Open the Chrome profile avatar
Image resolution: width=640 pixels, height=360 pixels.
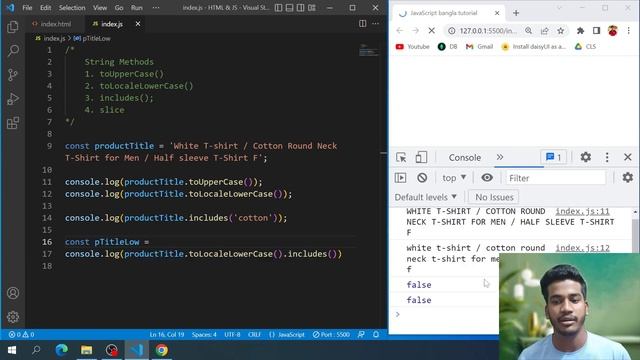(612, 31)
